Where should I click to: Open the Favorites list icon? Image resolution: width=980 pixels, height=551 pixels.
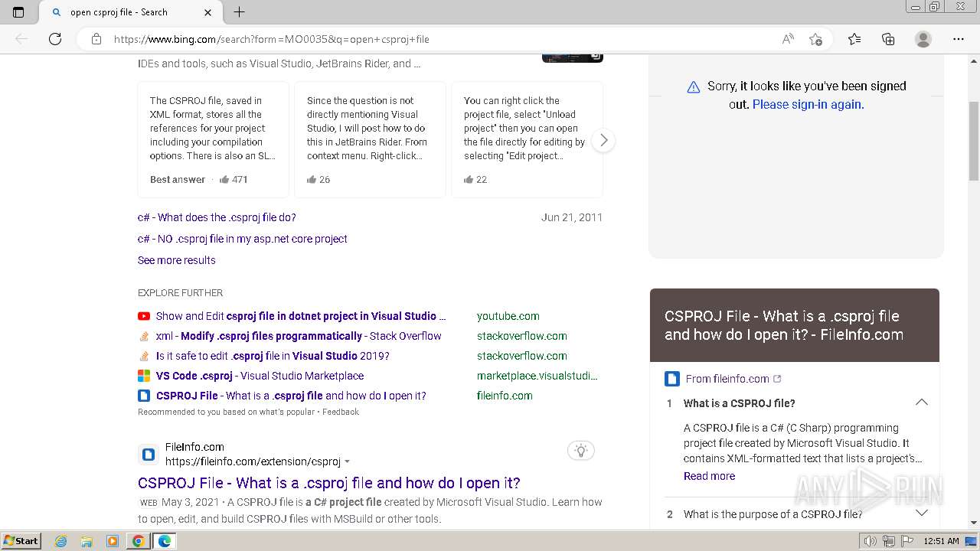[x=854, y=39]
